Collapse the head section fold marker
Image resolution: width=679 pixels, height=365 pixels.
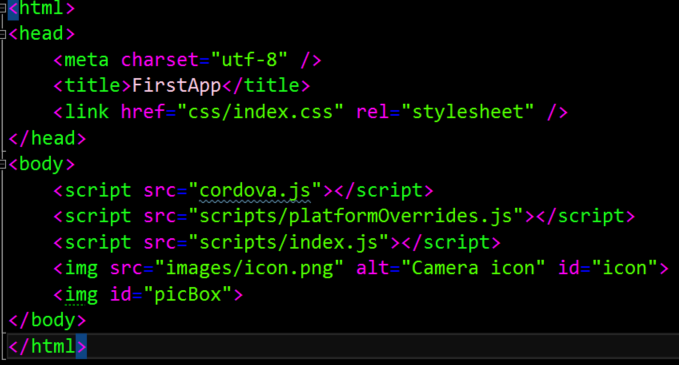2,34
